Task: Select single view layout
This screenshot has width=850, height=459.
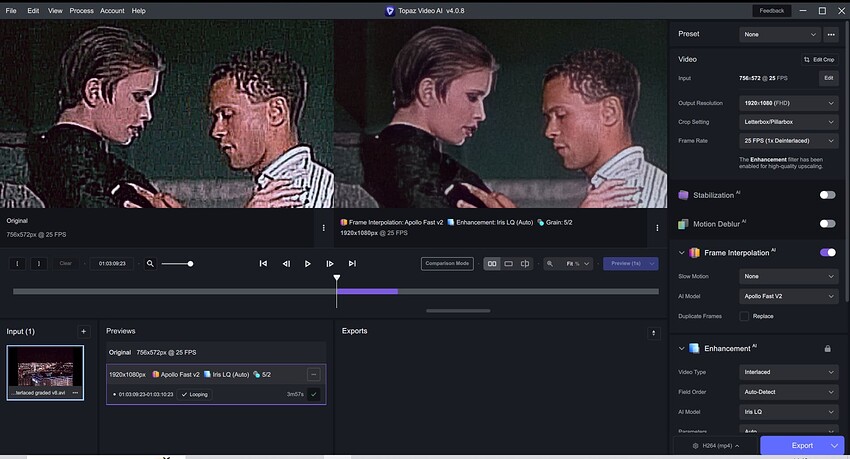Action: click(x=508, y=263)
